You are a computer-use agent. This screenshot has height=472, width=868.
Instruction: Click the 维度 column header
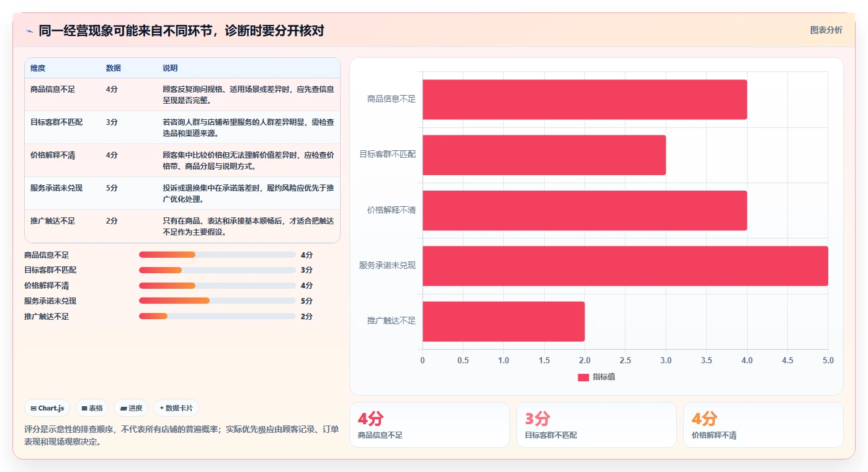[38, 68]
